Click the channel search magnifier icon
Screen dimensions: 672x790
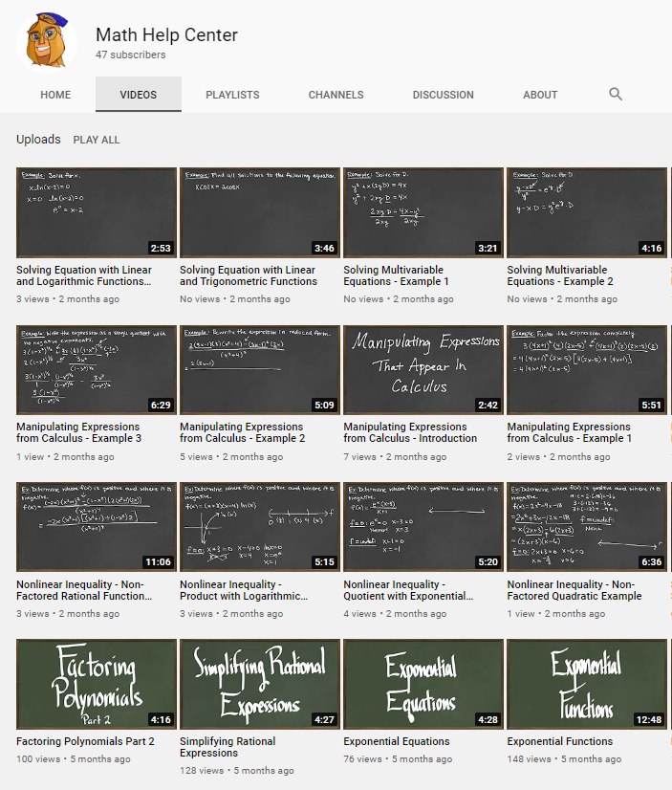coord(615,94)
